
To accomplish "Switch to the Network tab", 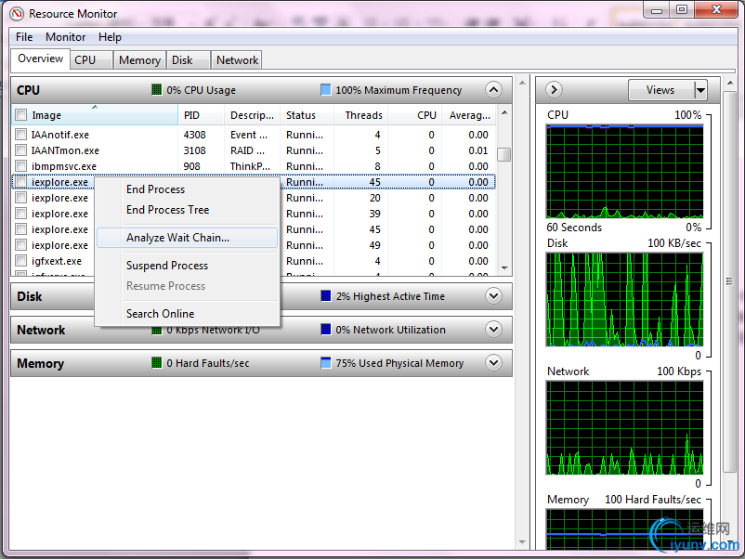I will (x=237, y=60).
